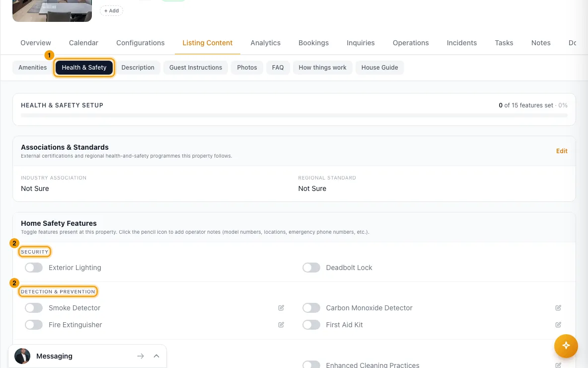
Task: Click the Carbon Monoxide Detector label
Action: [x=369, y=308]
